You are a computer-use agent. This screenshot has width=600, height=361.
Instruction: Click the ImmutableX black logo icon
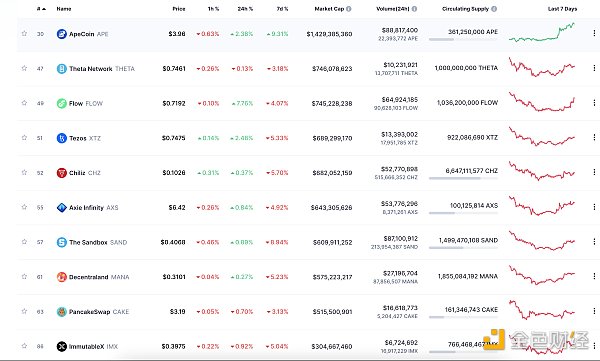(x=62, y=346)
